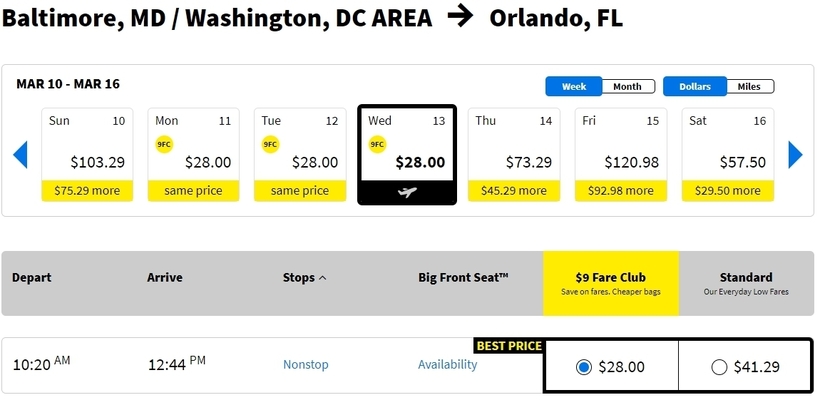The image size is (820, 400).
Task: Choose Saturday 16 fare at $57.50
Action: coord(727,155)
